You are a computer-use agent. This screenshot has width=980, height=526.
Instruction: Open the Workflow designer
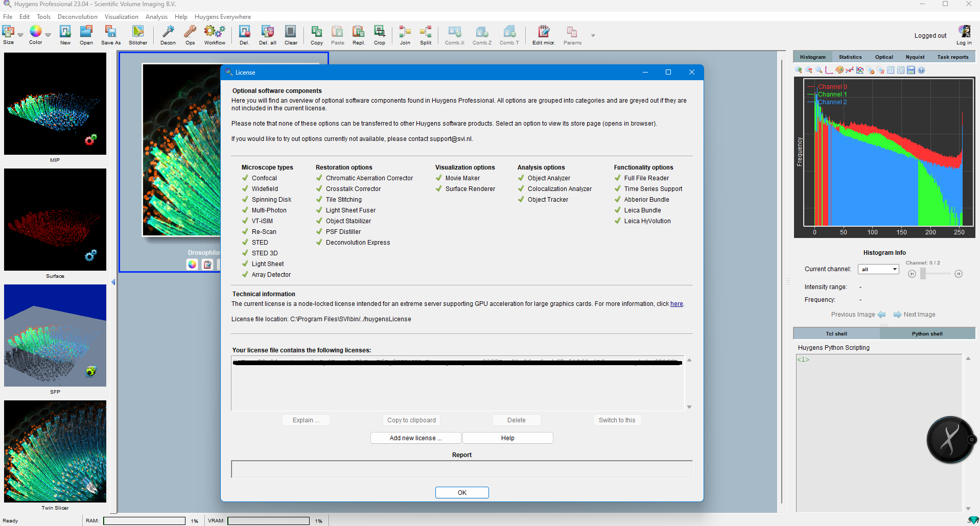coord(215,35)
